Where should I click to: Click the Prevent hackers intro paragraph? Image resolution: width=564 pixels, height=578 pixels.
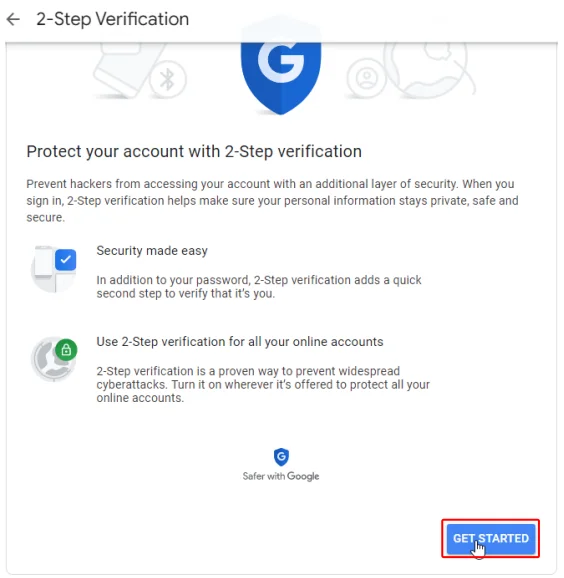click(x=272, y=201)
